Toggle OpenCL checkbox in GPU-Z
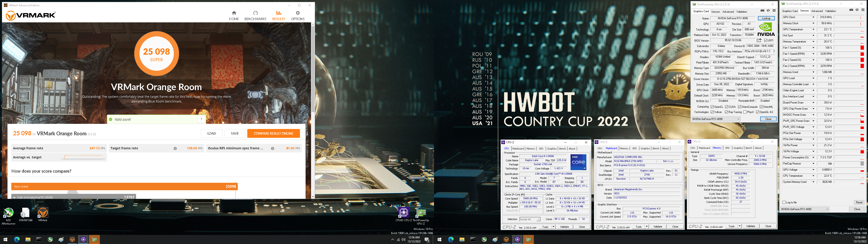Screen dimensions: 868x244 tap(712, 107)
